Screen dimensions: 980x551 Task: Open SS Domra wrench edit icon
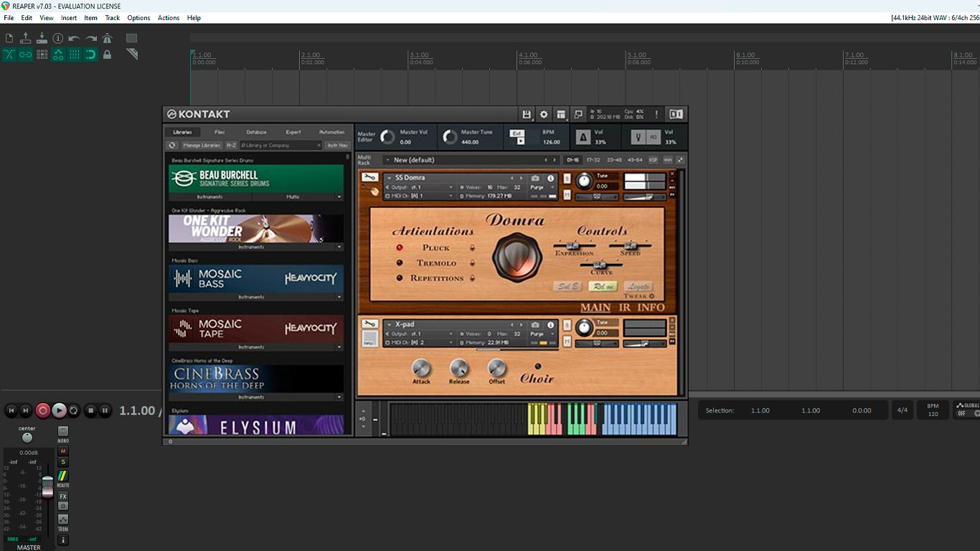coord(370,177)
